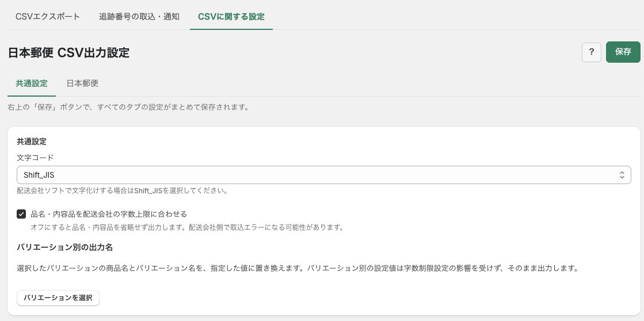
Task: Open the 文字コード Shift_JIS dropdown
Action: (323, 175)
